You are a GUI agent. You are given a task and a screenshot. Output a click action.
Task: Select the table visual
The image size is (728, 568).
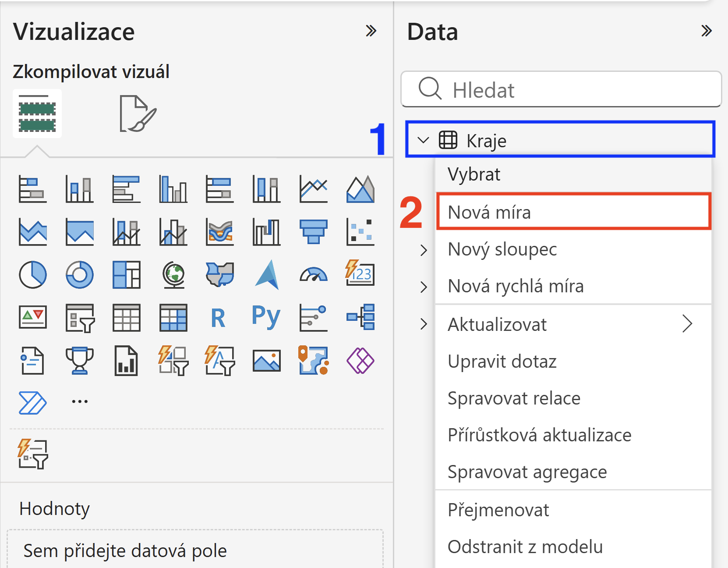click(x=127, y=318)
